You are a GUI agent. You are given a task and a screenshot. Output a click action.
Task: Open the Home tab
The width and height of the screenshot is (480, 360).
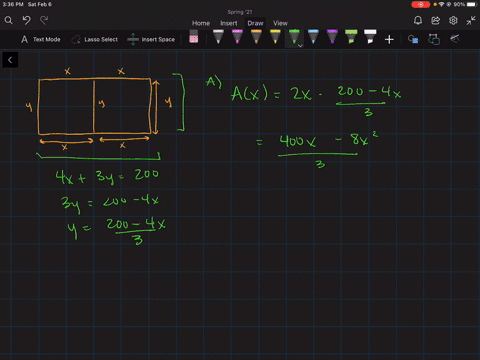201,23
